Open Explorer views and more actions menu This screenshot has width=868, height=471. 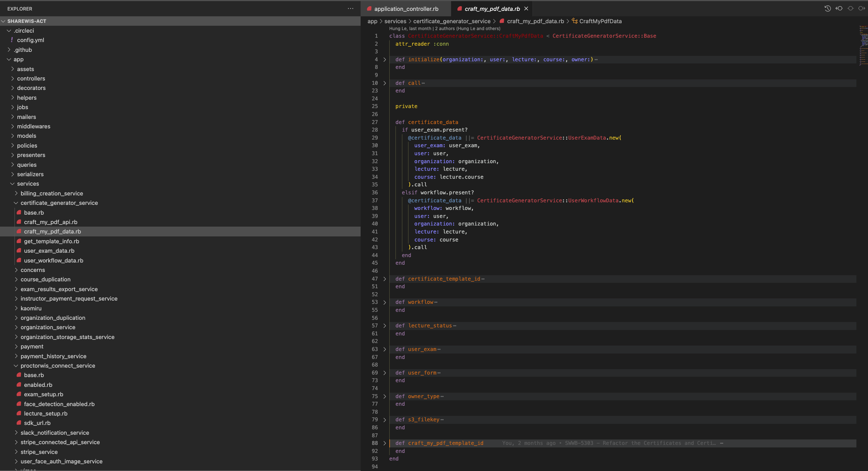350,8
